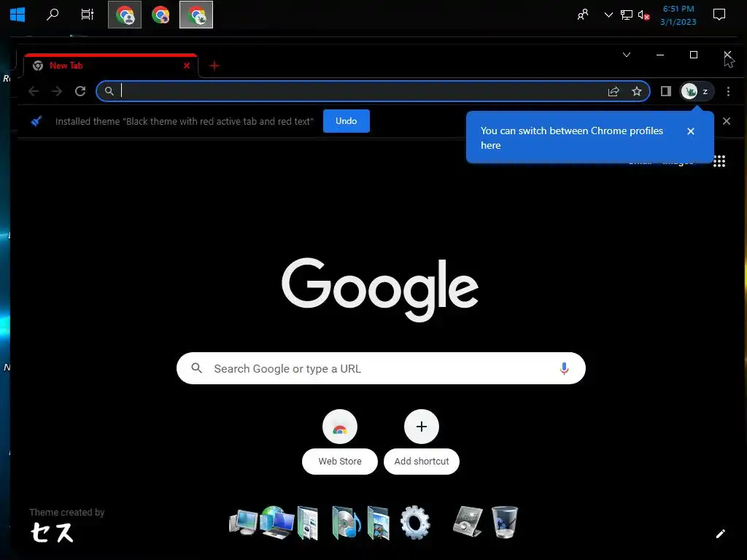The width and height of the screenshot is (747, 560).
Task: Expand the tab search chevron
Action: (627, 55)
